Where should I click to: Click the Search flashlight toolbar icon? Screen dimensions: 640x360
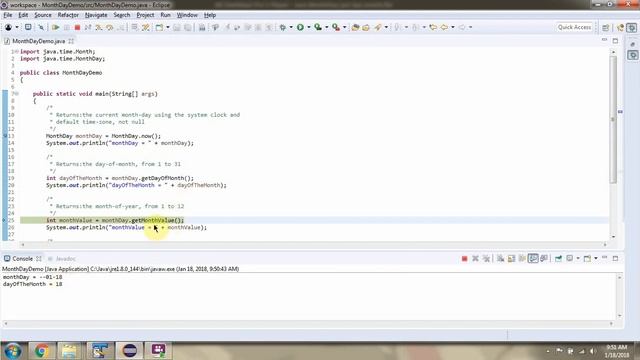coord(378,27)
